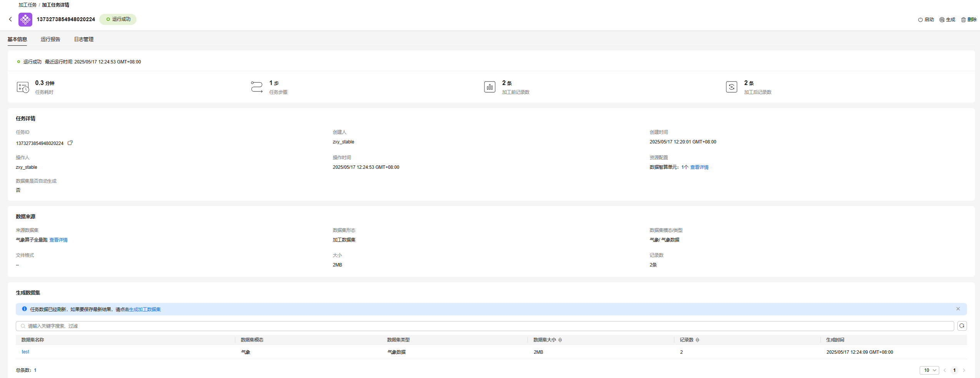Screen dimensions: 980x378
Task: Open the 日志管理 tab
Action: 84,39
